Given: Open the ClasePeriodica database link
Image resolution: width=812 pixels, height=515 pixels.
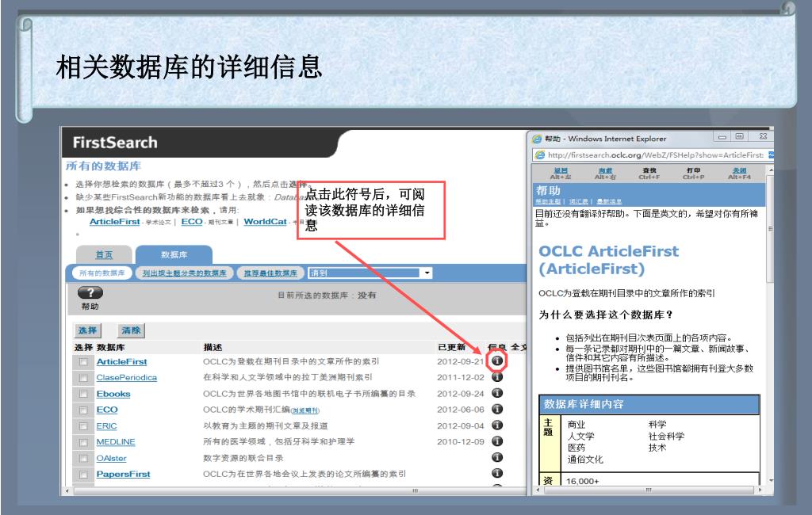Looking at the screenshot, I should [x=126, y=378].
